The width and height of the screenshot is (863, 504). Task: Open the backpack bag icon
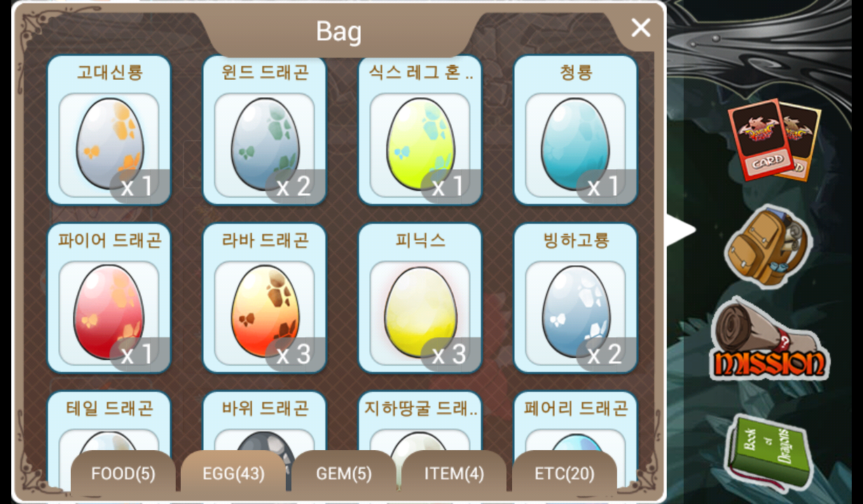point(767,246)
